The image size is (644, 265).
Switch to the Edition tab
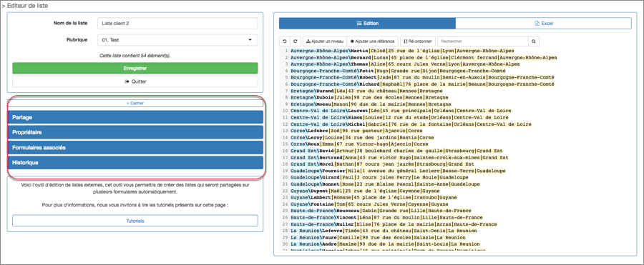(367, 24)
